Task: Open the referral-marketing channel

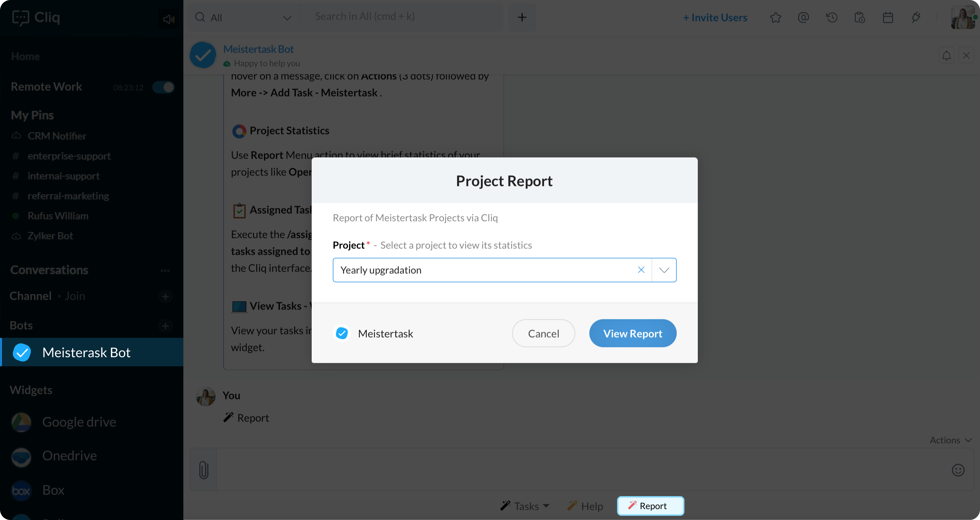Action: click(68, 196)
